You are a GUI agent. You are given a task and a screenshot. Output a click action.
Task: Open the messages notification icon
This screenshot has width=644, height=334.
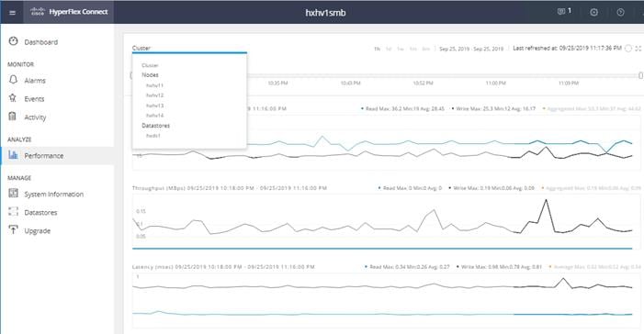tap(561, 12)
